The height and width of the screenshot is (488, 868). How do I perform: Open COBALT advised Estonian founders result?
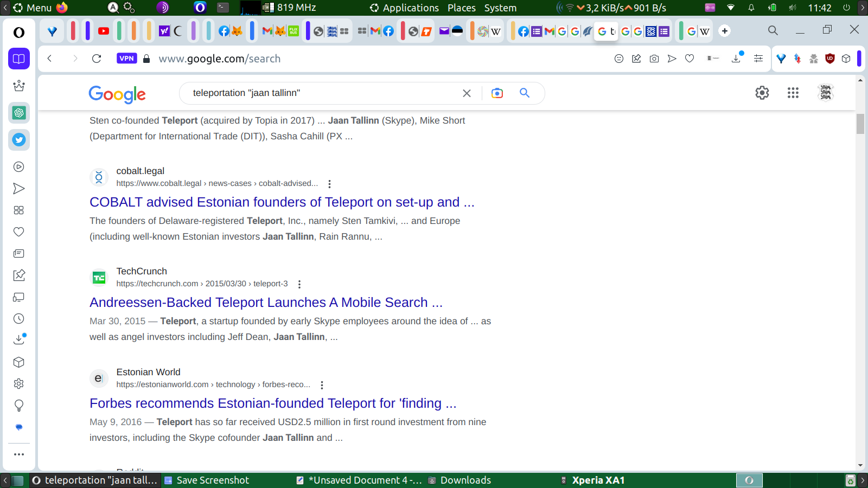[x=282, y=202]
